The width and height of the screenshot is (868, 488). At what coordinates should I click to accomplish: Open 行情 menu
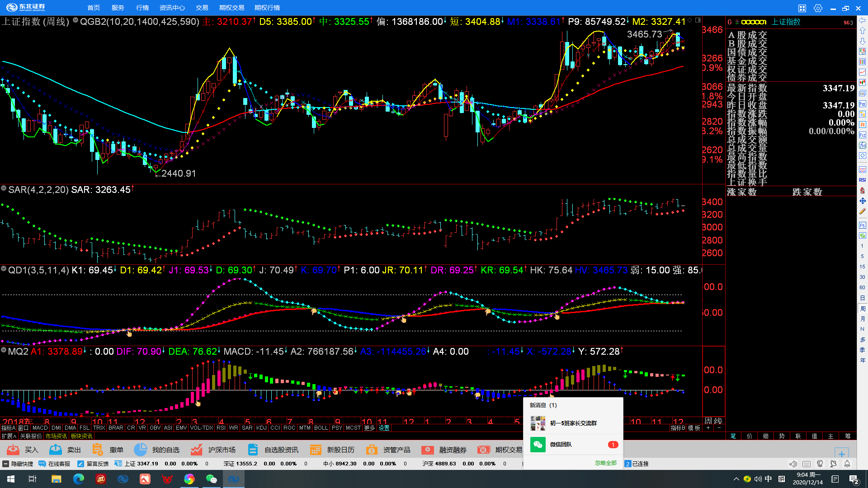(142, 8)
